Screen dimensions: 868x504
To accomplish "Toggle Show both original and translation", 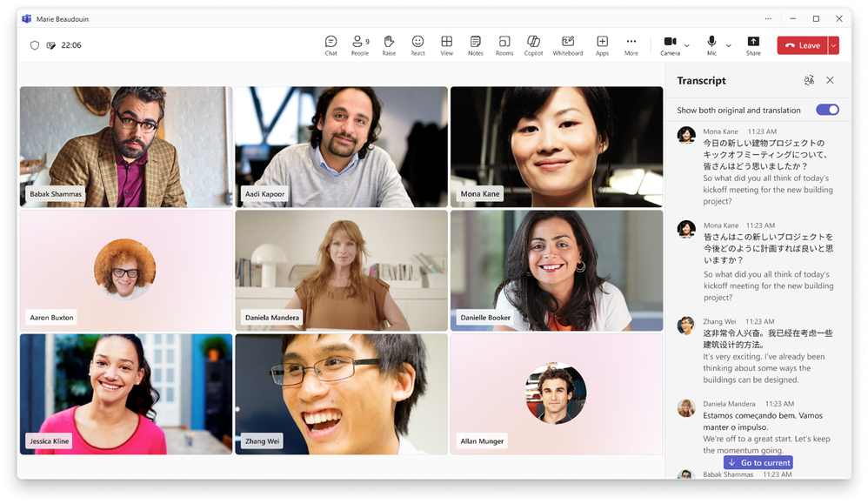I will [827, 110].
